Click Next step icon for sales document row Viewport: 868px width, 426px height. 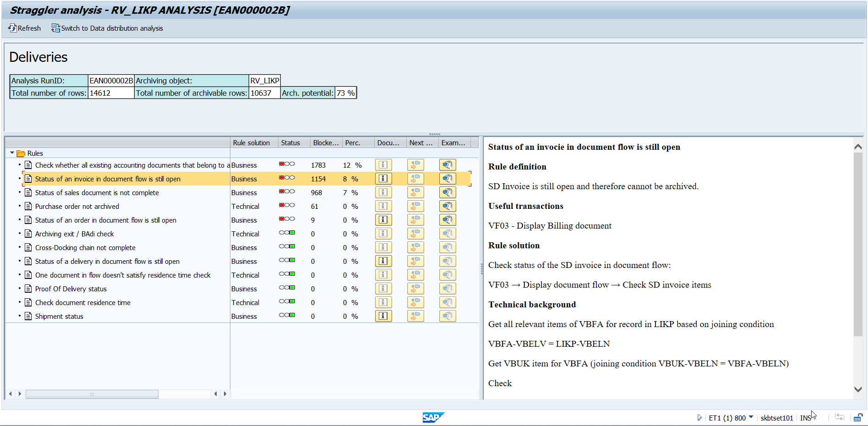(x=415, y=192)
